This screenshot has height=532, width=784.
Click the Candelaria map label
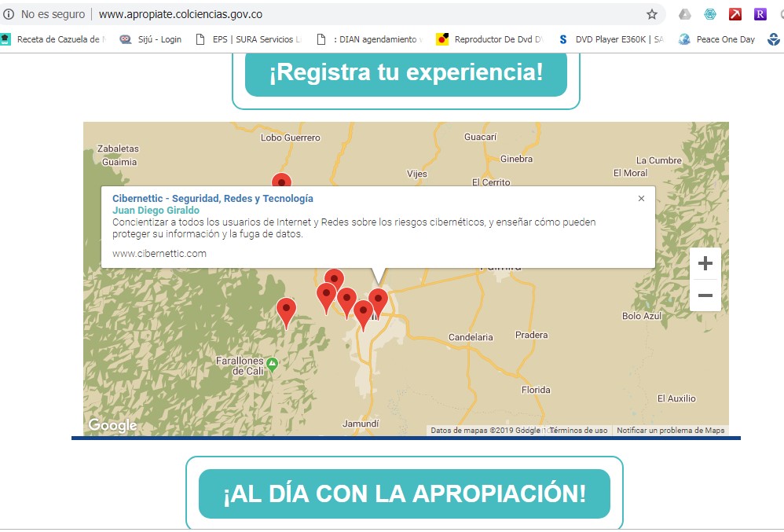(x=471, y=337)
